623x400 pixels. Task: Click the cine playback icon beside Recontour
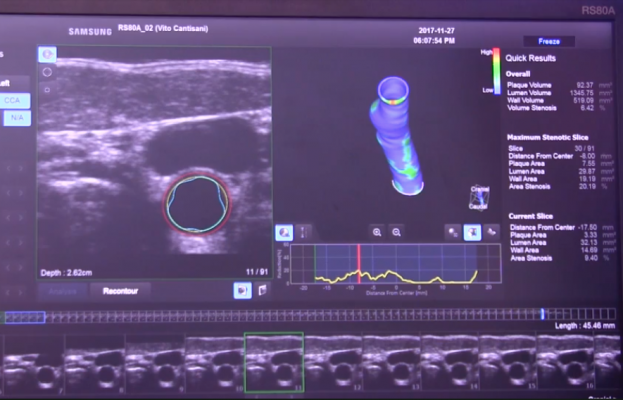tap(241, 290)
